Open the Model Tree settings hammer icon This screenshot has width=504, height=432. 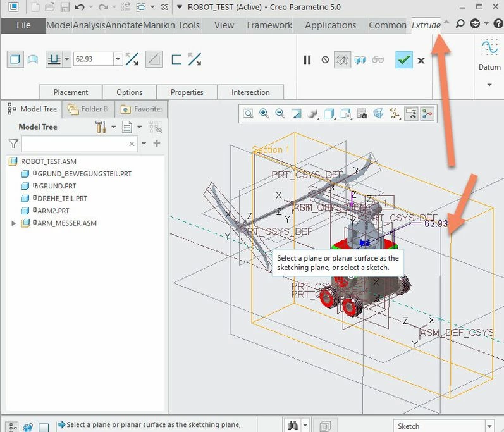tap(101, 127)
